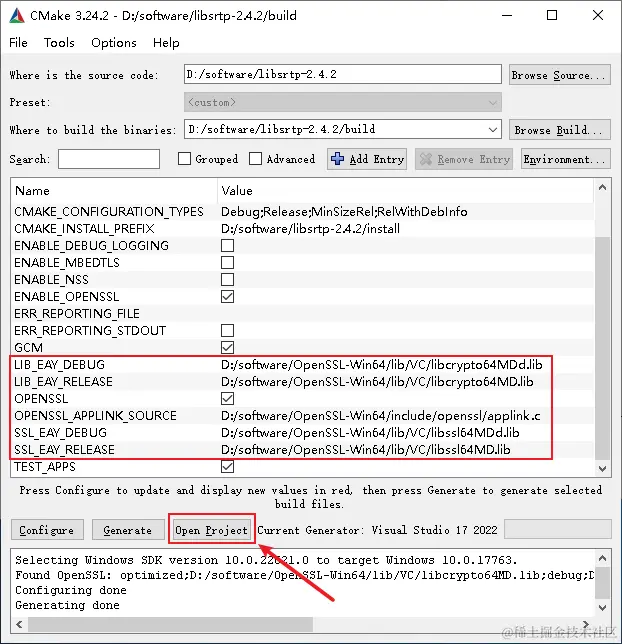Click the LIB_EAY_RELEASE value path

377,382
